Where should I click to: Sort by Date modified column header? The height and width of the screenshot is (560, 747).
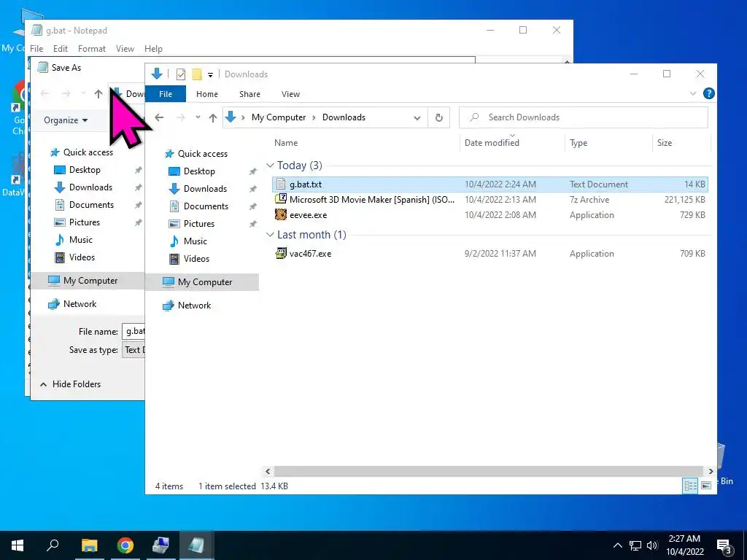click(492, 142)
